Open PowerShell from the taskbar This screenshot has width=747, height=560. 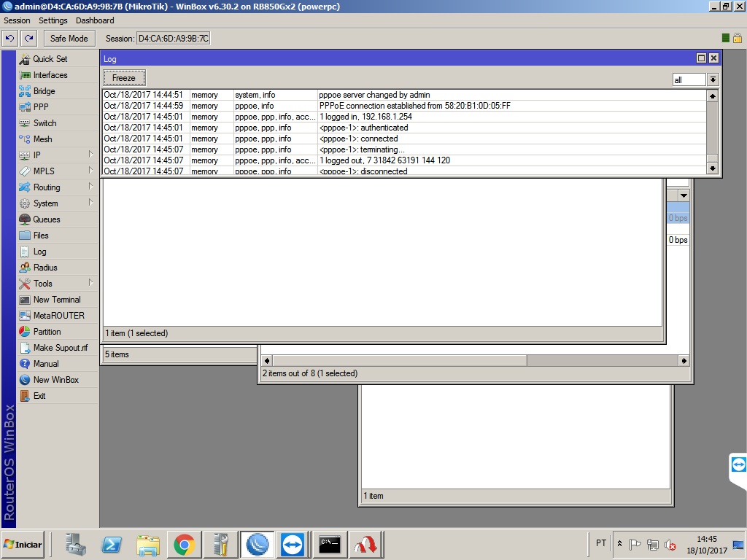pos(112,544)
